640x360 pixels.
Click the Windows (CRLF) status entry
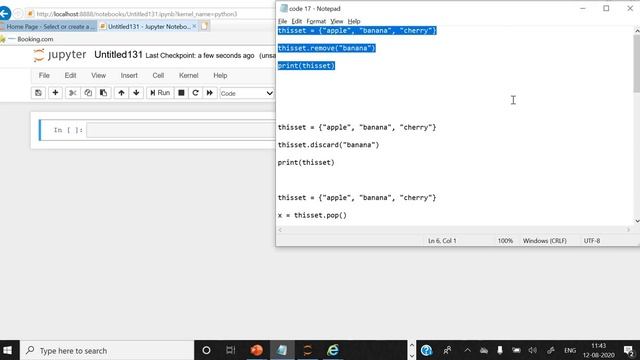[545, 241]
